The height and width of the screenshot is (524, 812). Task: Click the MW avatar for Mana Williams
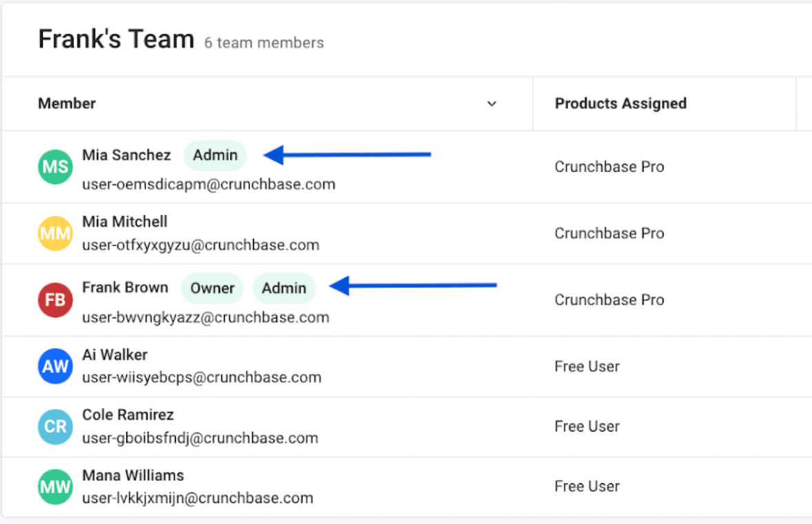tap(55, 487)
